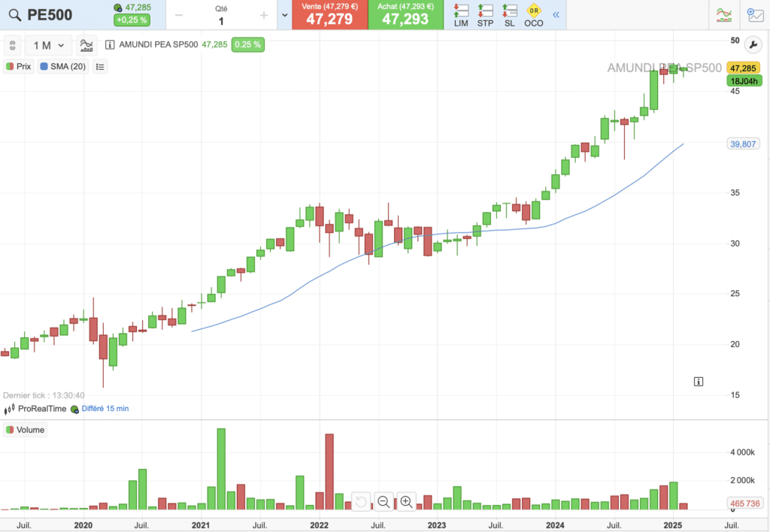Image resolution: width=770 pixels, height=532 pixels.
Task: Open chart settings wrench icon
Action: click(x=753, y=44)
